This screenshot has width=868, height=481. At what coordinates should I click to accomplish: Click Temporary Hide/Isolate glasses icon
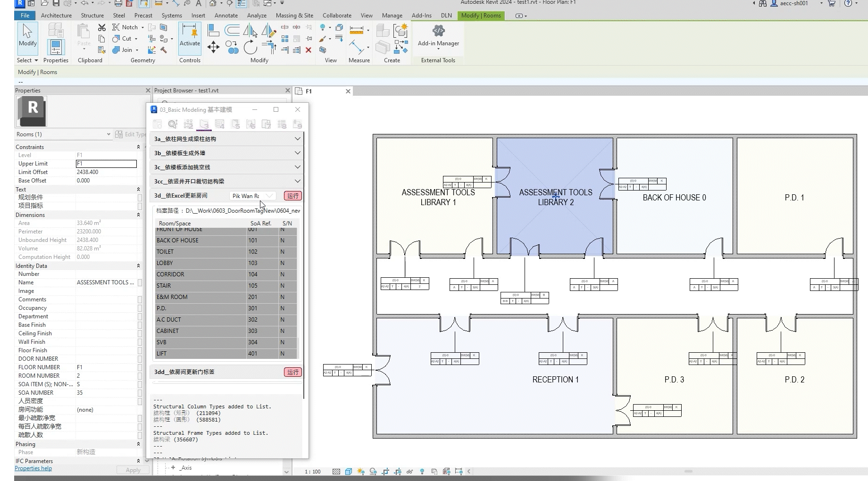tap(409, 471)
